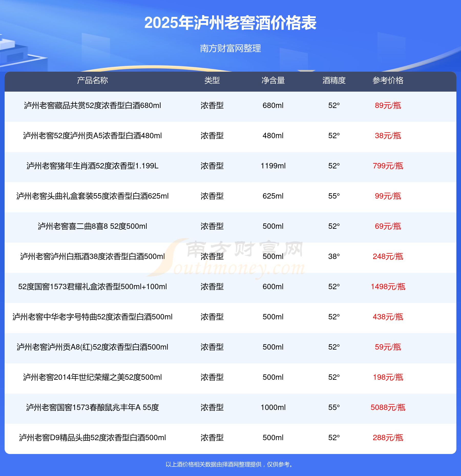461x476 pixels.
Task: Click '52°' in the 君耀礼盒 row
Action: pos(334,287)
